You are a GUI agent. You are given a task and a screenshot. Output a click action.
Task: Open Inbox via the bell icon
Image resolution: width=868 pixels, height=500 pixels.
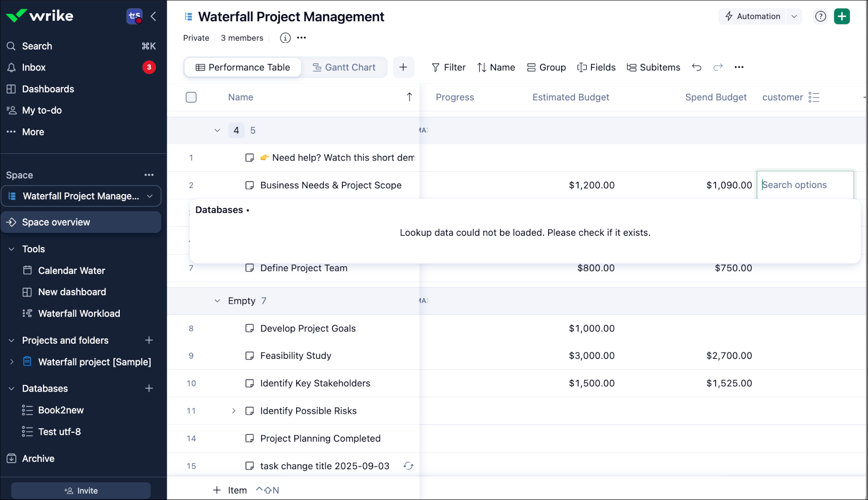pos(11,67)
